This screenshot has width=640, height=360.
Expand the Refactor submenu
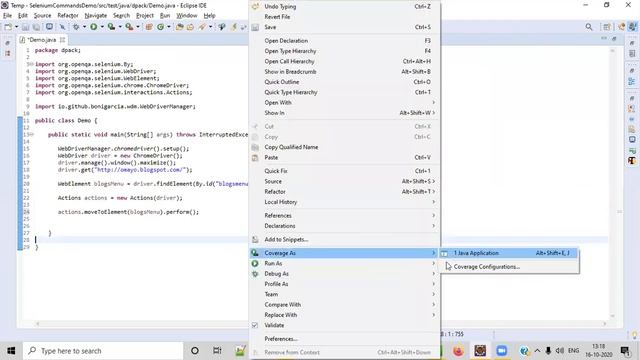click(x=345, y=191)
